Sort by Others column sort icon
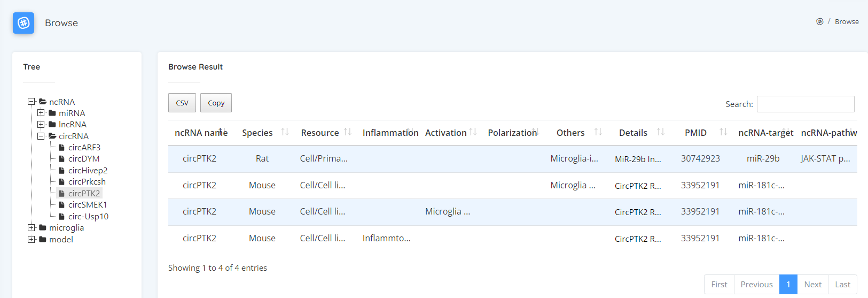The image size is (868, 298). pos(598,132)
